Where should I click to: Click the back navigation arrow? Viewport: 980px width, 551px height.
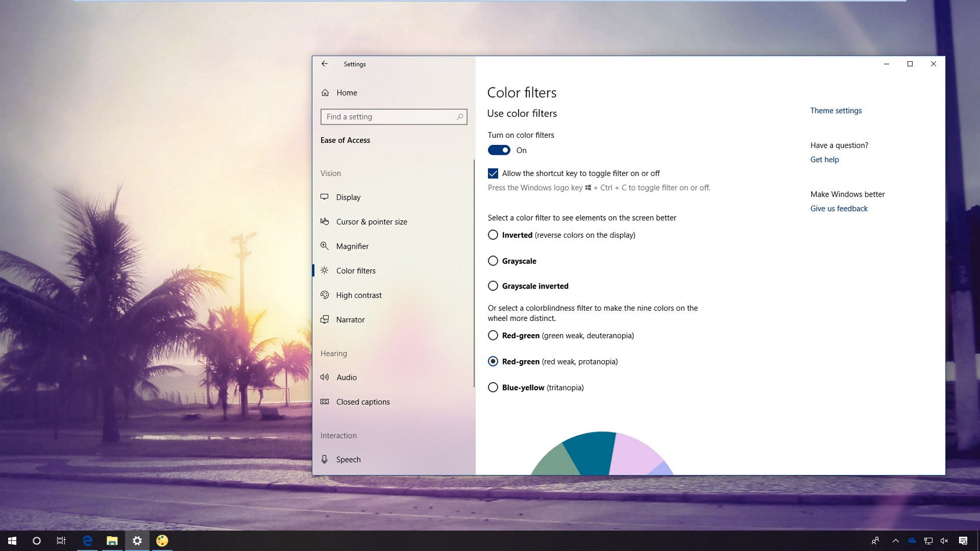click(x=324, y=64)
